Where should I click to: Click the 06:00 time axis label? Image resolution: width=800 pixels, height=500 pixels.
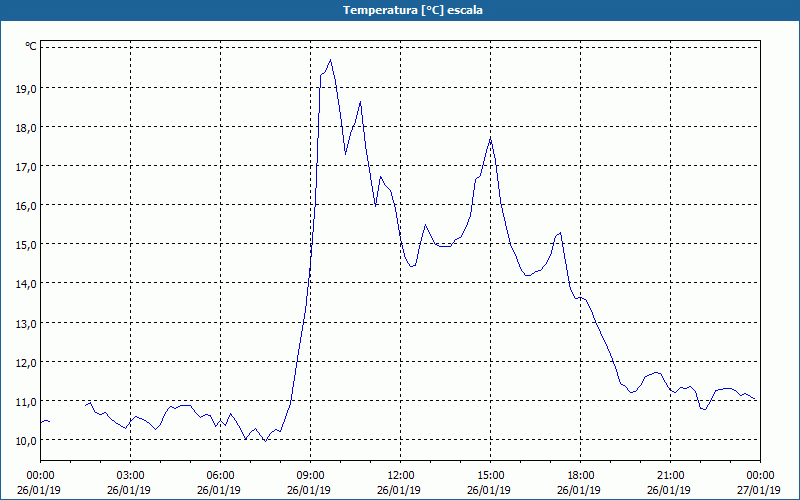pyautogui.click(x=220, y=476)
